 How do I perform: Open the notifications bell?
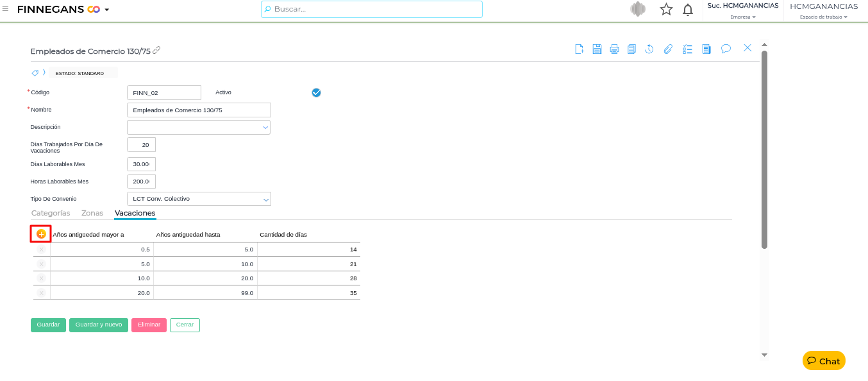click(x=688, y=10)
